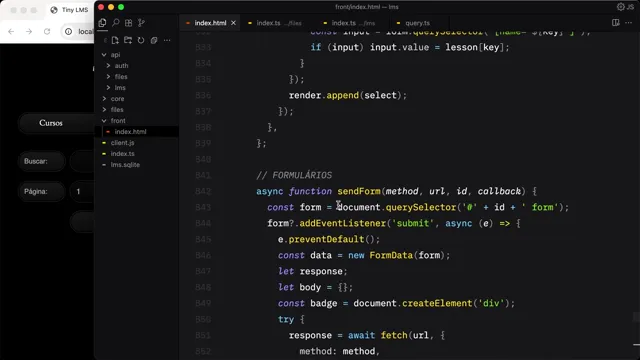This screenshot has width=640, height=360.
Task: Click await fetch on line 851
Action: tap(378, 335)
